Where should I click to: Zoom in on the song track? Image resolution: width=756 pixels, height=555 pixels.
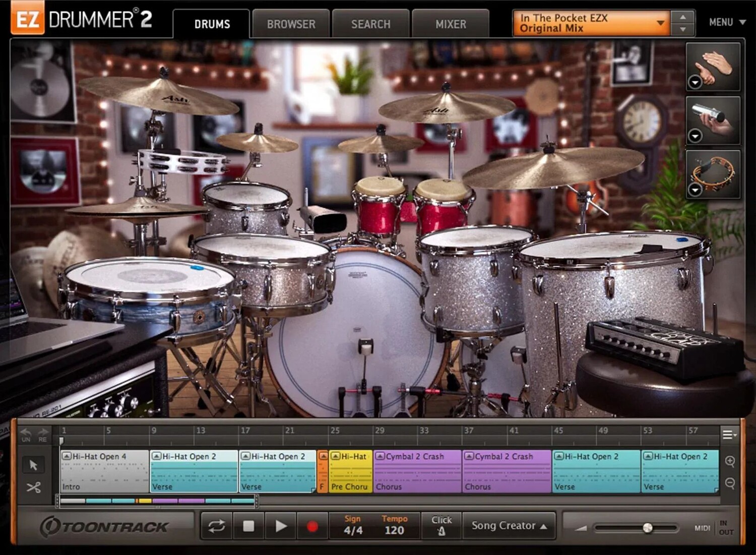coord(730,461)
